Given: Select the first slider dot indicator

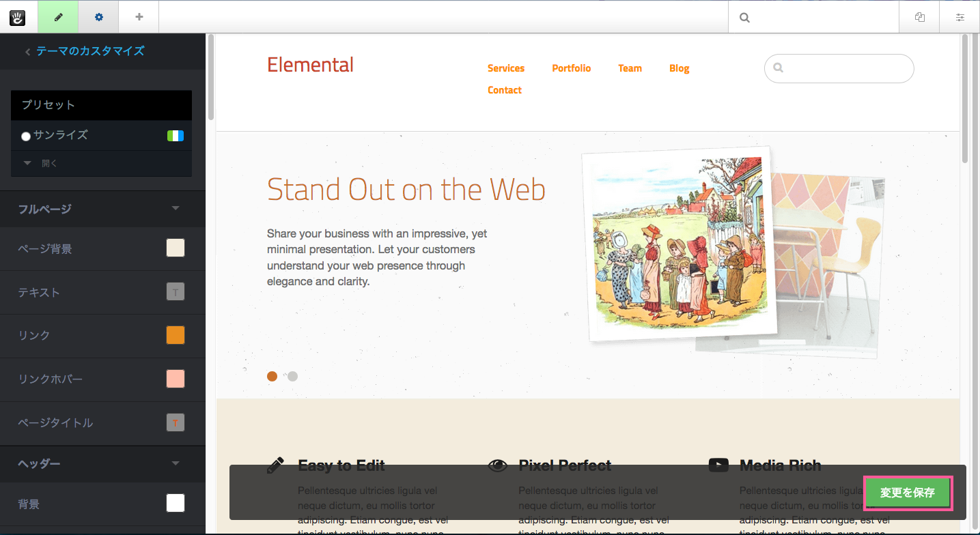Looking at the screenshot, I should pos(272,376).
